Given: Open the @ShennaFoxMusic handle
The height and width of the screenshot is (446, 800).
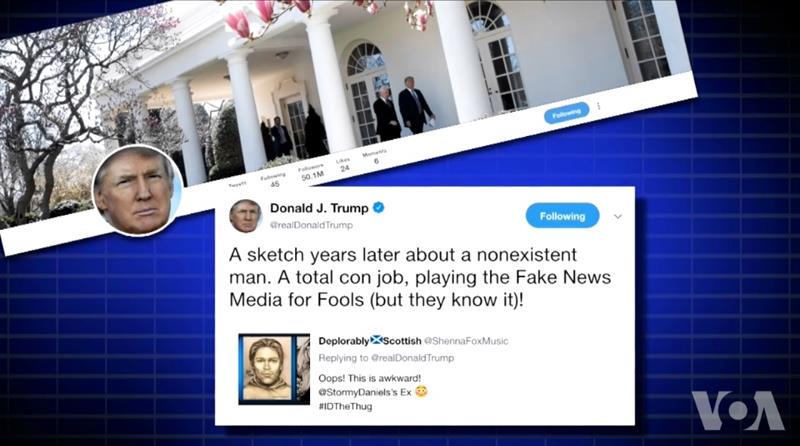Looking at the screenshot, I should [466, 341].
